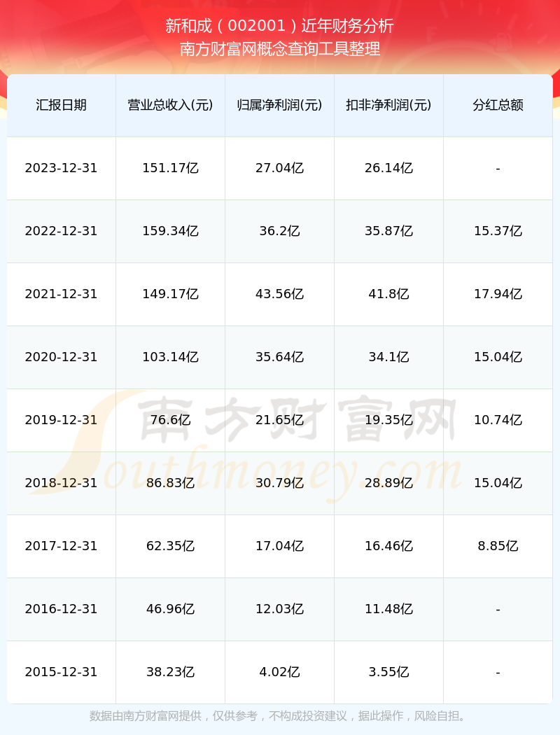This screenshot has width=560, height=735.
Task: Select the 2017-12-31 date cell
Action: coord(62,546)
